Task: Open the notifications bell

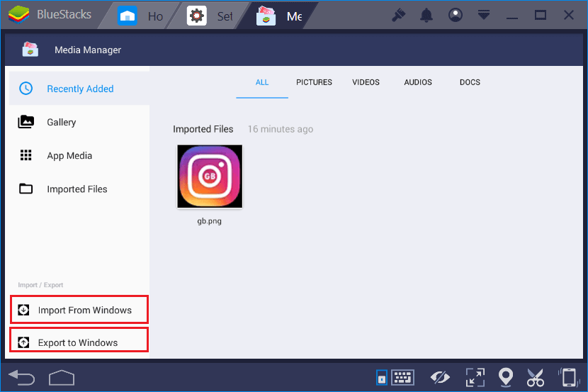Action: 426,15
